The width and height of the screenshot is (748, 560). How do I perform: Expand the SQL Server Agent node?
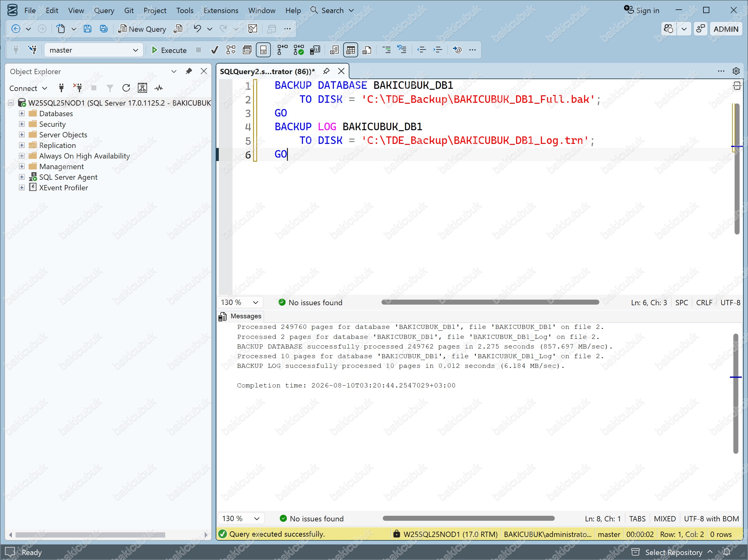[x=22, y=177]
